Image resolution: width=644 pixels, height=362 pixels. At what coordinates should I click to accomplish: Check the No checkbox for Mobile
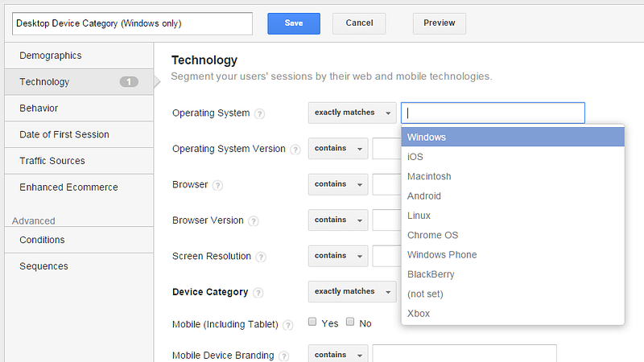[x=350, y=322]
